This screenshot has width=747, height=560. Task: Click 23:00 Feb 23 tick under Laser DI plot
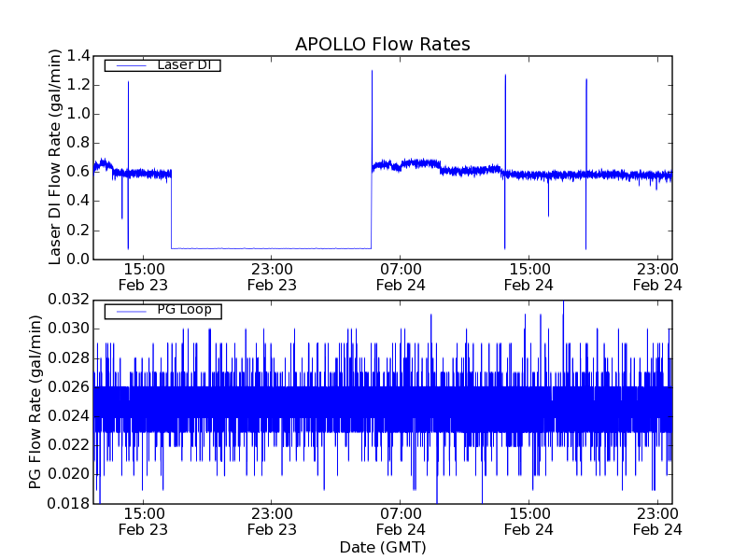[x=272, y=276]
